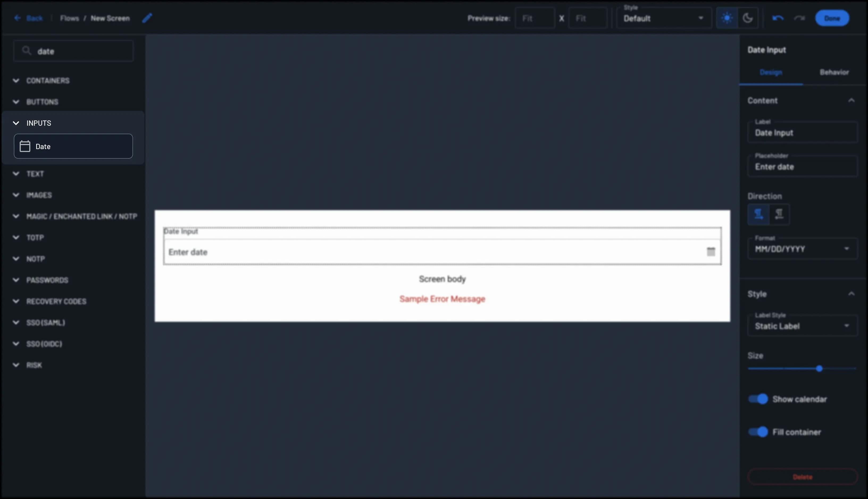Click the redo arrow icon
The width and height of the screenshot is (868, 499).
pos(799,18)
